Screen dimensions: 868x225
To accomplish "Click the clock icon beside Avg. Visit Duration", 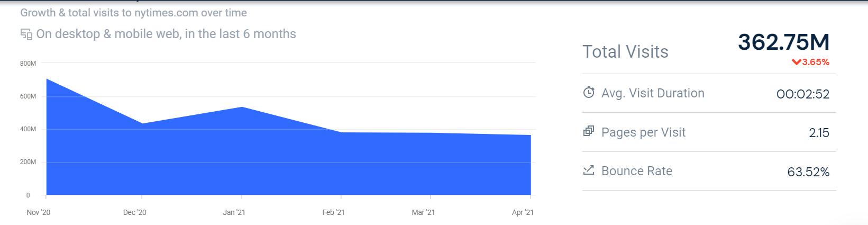I will pyautogui.click(x=589, y=93).
